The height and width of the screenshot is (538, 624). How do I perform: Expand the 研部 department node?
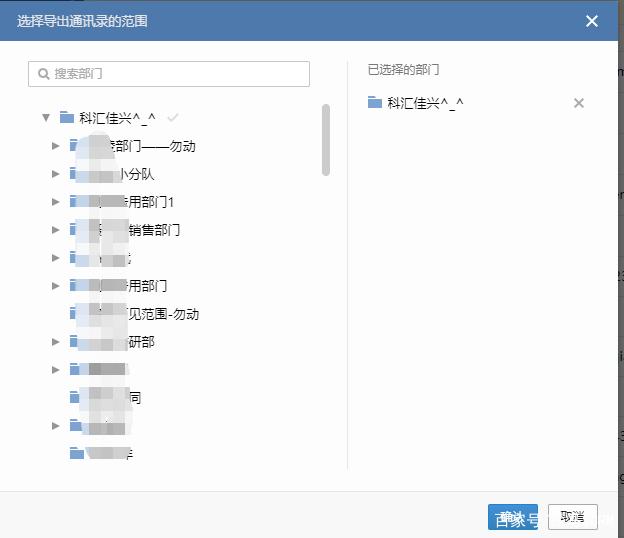(x=56, y=342)
